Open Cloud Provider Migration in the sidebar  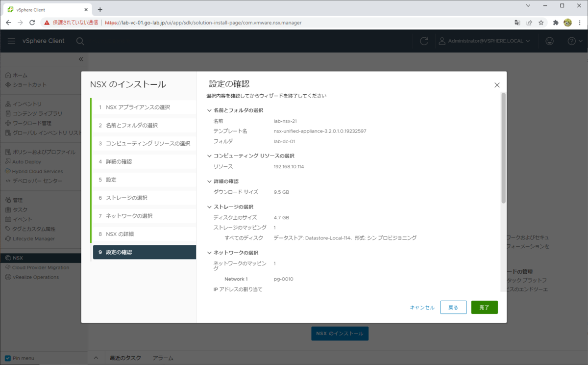point(37,267)
